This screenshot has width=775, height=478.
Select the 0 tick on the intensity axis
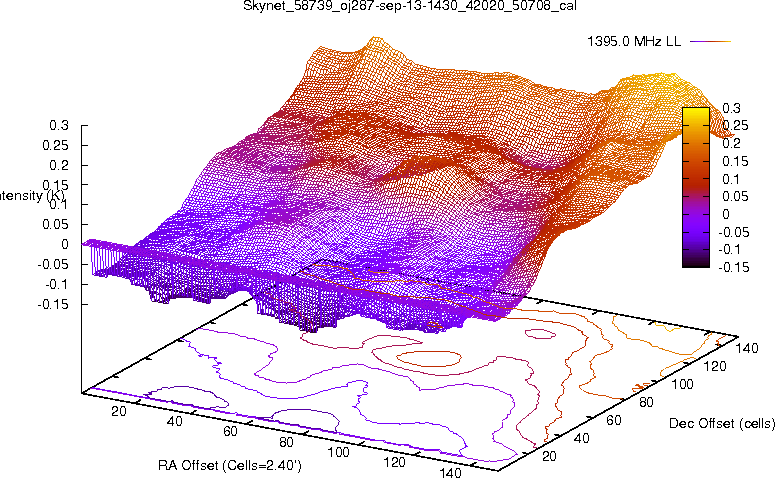pyautogui.click(x=65, y=244)
